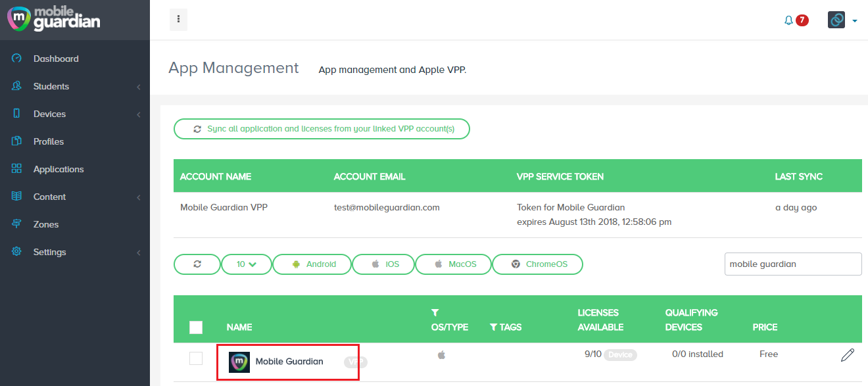Tick the Mobile Guardian row checkbox

click(196, 358)
